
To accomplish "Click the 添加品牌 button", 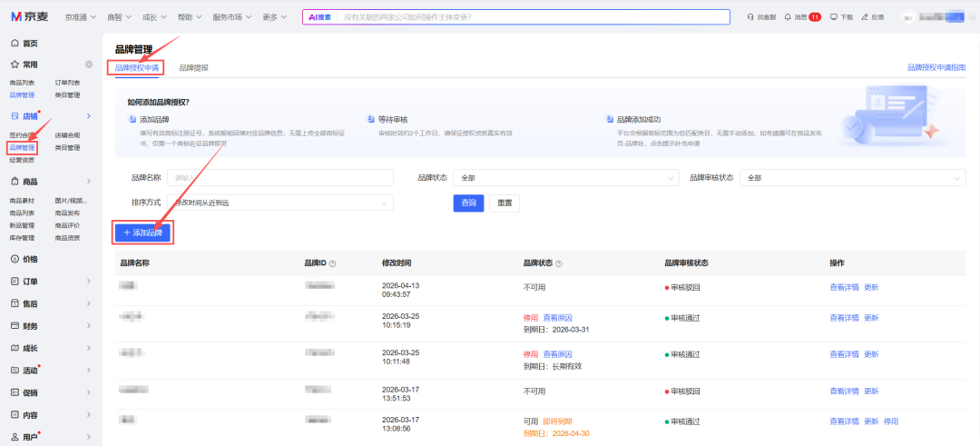I will coord(143,233).
